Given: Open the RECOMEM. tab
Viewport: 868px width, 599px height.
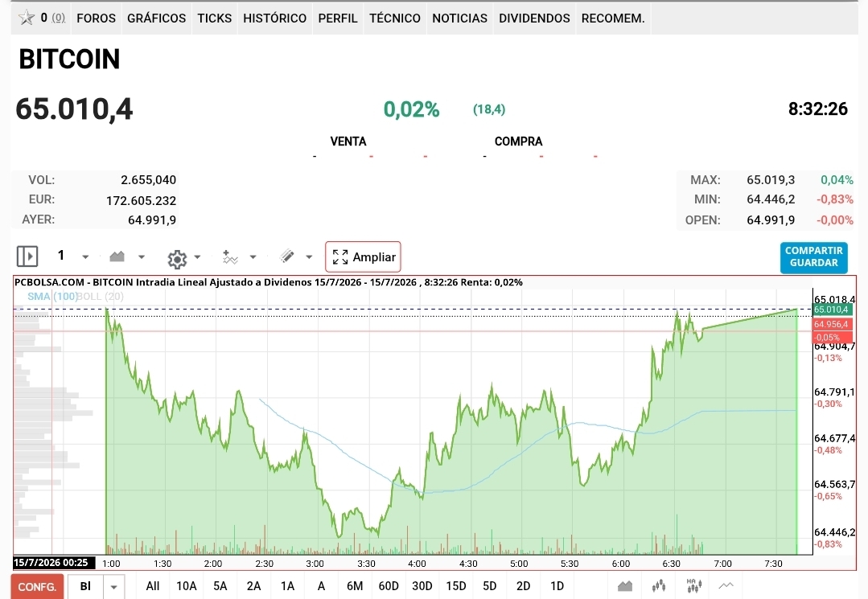Looking at the screenshot, I should tap(613, 18).
